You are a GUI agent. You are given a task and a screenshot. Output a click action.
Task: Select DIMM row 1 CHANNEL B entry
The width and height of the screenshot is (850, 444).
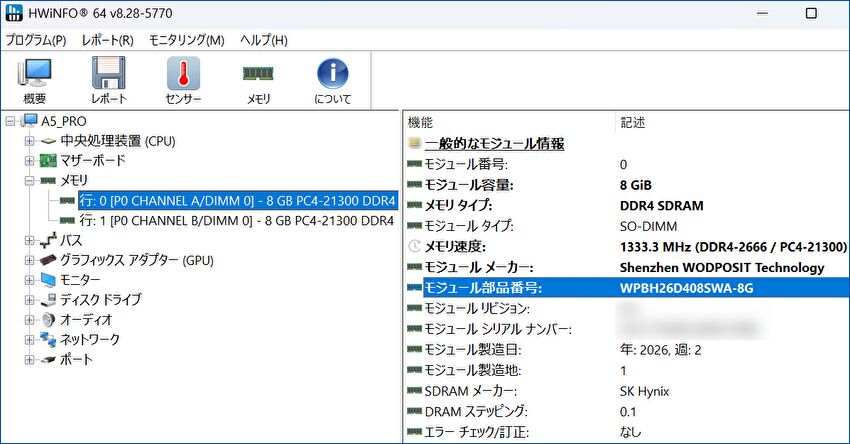pos(235,220)
